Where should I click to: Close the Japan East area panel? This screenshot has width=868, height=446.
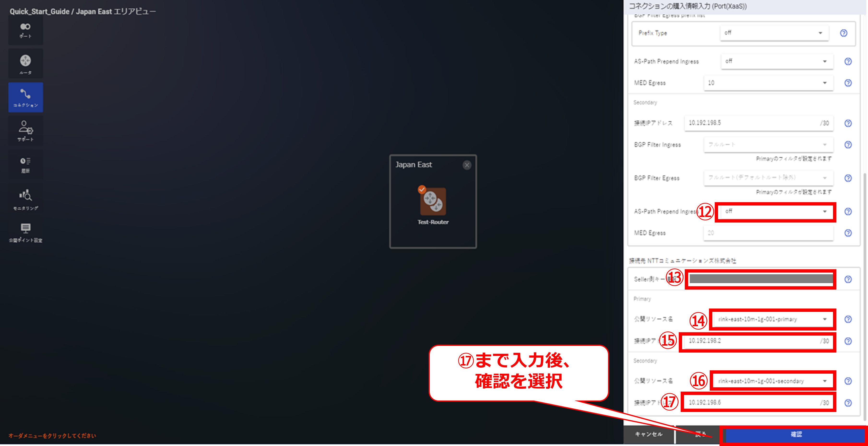point(467,165)
